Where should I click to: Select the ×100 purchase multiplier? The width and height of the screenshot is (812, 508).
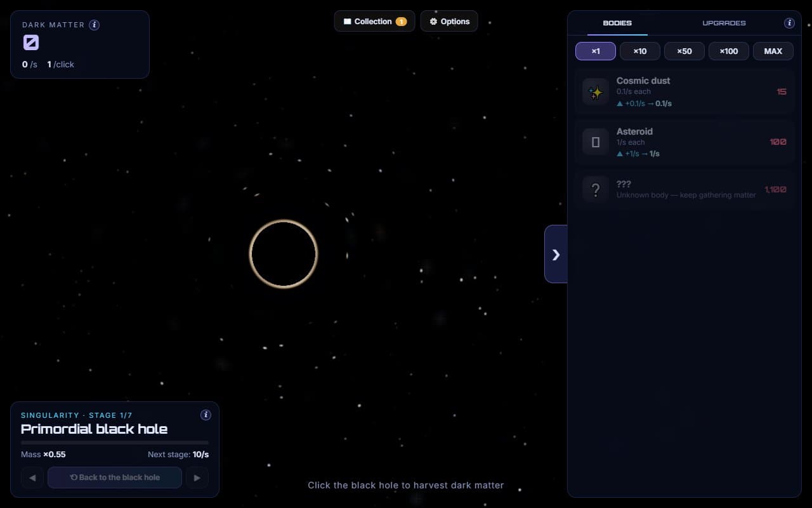tap(729, 51)
